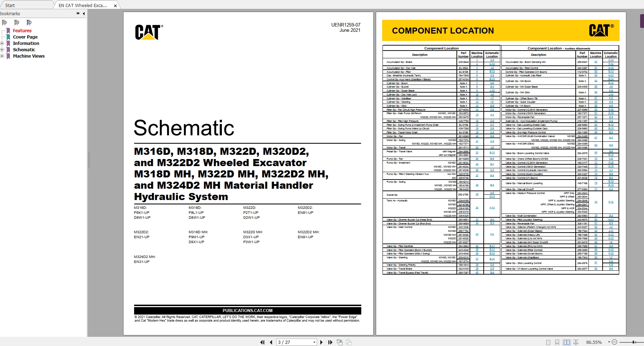Select the Machine Views bookmark

click(29, 56)
